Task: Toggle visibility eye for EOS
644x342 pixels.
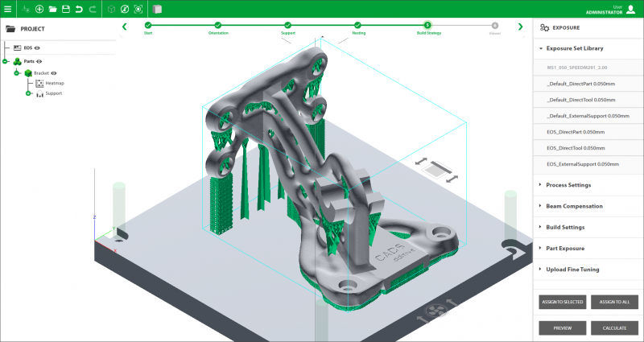Action: point(39,48)
